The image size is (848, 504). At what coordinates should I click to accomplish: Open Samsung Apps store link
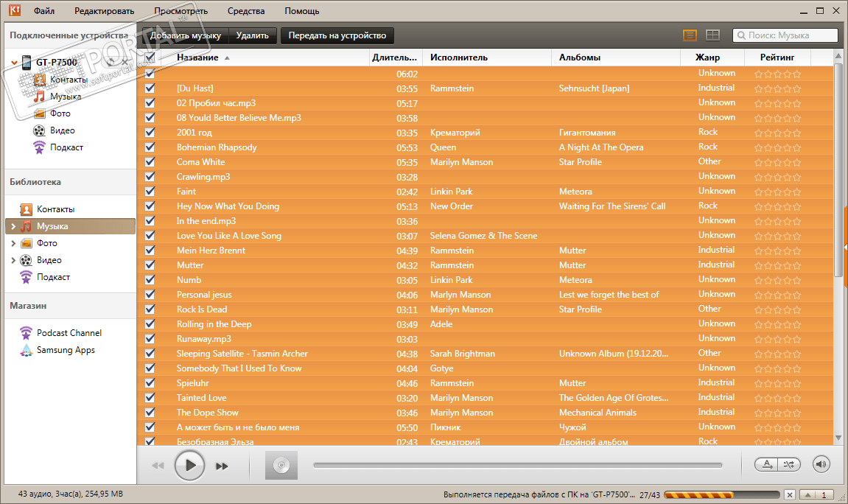point(66,350)
